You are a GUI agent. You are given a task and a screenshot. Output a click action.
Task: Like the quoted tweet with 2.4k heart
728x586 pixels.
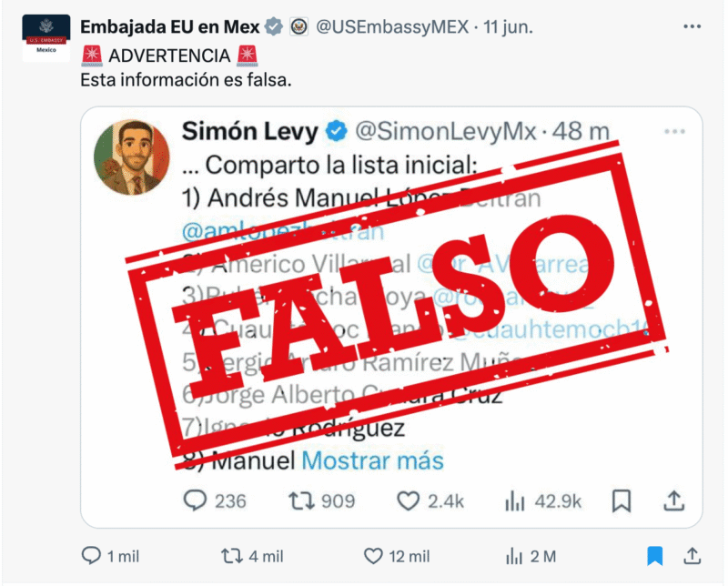pos(408,501)
